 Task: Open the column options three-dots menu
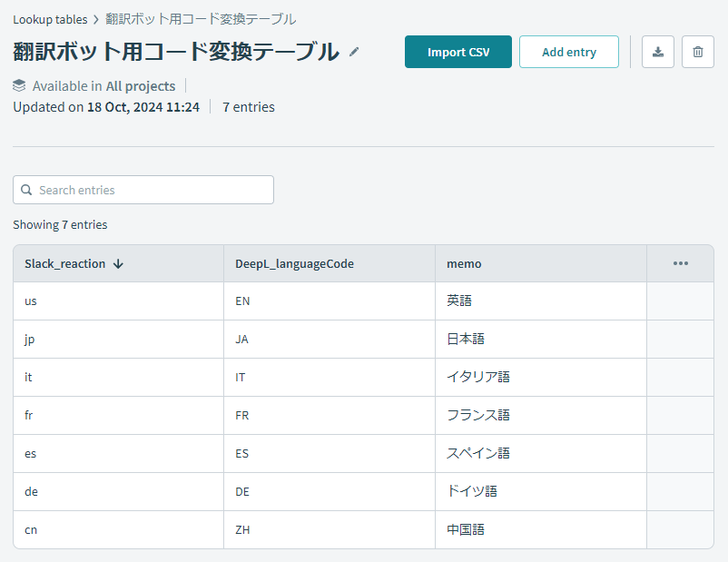pyautogui.click(x=681, y=263)
